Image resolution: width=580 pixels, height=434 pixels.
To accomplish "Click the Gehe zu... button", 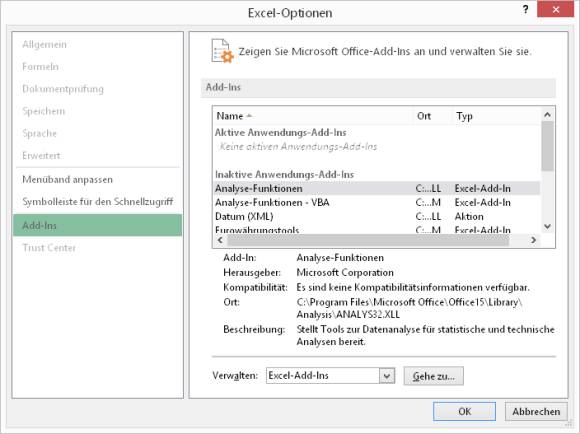I will 433,376.
